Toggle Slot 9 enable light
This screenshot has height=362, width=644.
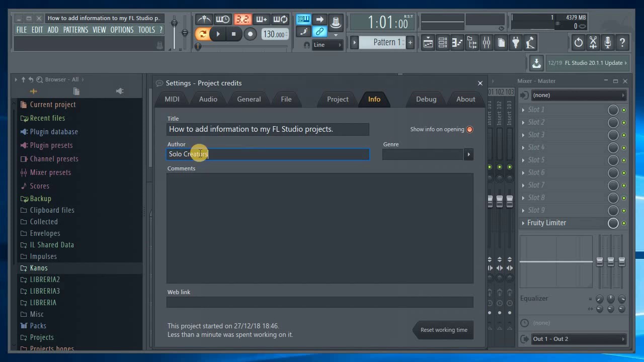click(x=624, y=211)
